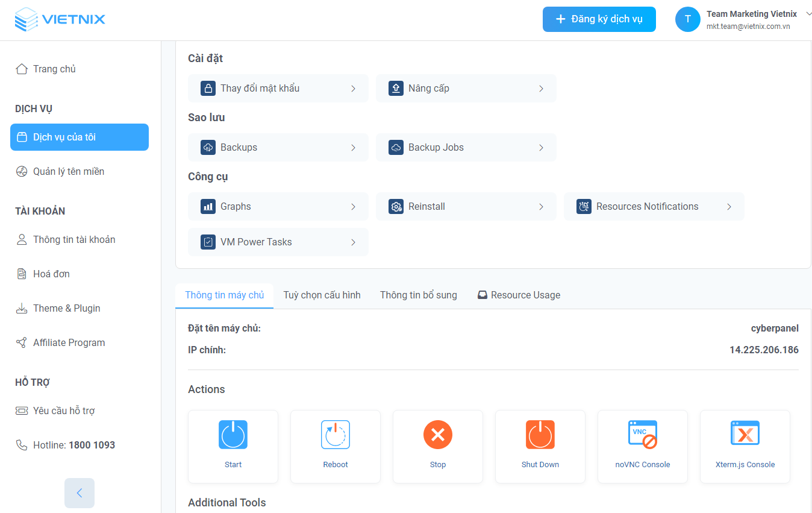The width and height of the screenshot is (812, 513).
Task: Click the Resources Notifications icon
Action: (x=584, y=206)
